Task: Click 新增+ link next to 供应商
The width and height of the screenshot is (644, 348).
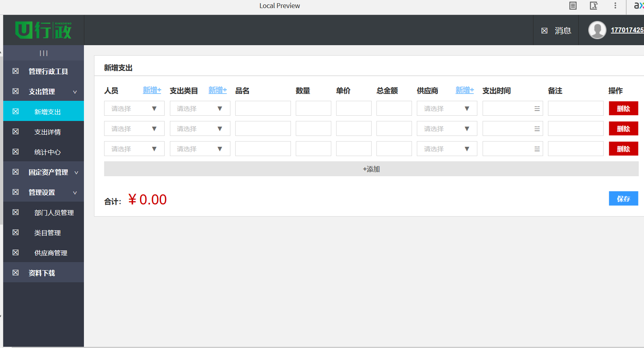Action: pos(465,90)
